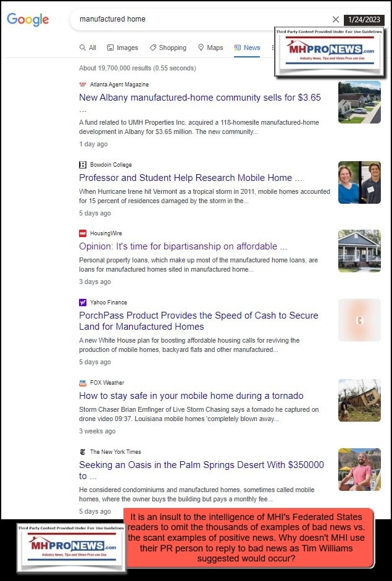392x581 pixels.
Task: Open Bowdoin professor and student thumbnail
Action: click(x=359, y=182)
